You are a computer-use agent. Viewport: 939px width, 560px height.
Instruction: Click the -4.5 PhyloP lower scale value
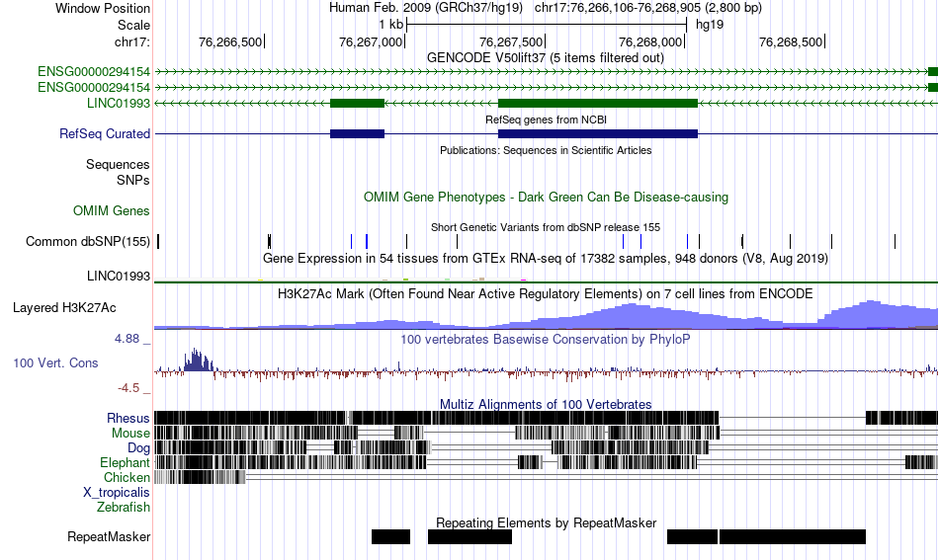pos(128,388)
